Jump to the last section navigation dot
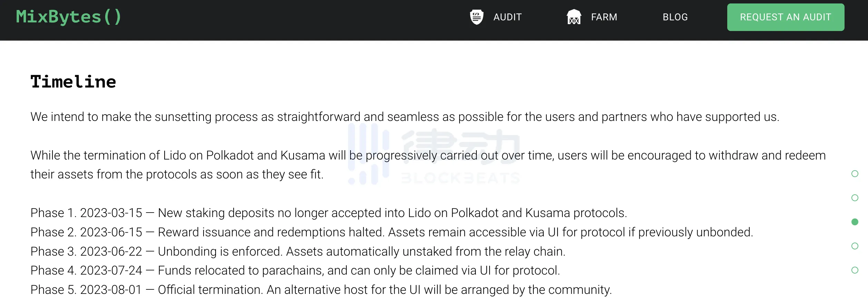Screen dimensions: 868x308 tap(855, 270)
